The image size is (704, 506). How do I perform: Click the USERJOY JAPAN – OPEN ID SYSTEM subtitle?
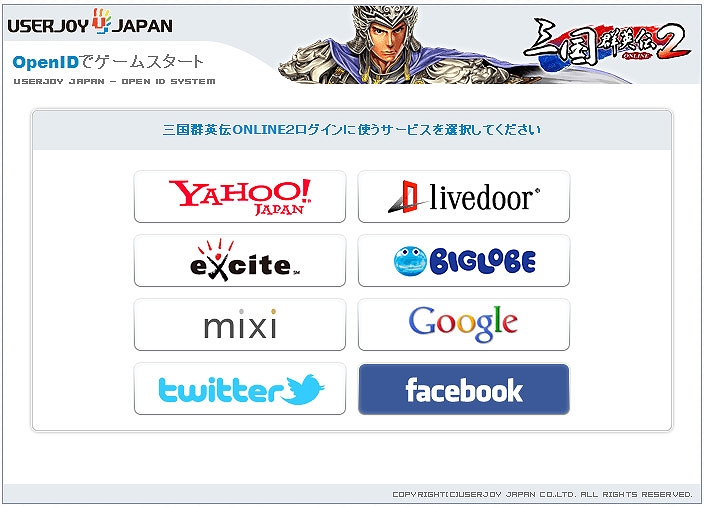(114, 81)
